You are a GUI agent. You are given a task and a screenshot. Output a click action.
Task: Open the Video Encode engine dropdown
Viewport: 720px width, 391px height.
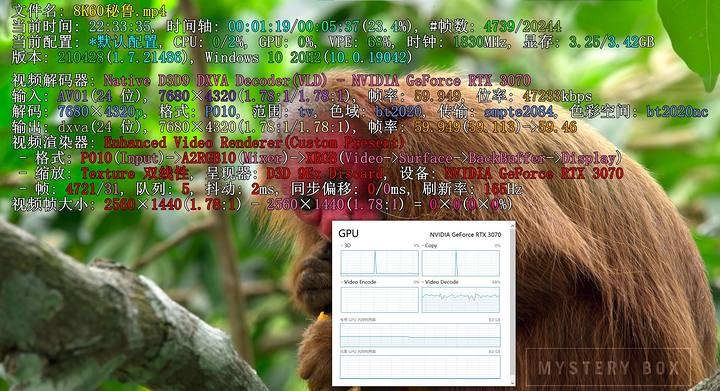[358, 282]
